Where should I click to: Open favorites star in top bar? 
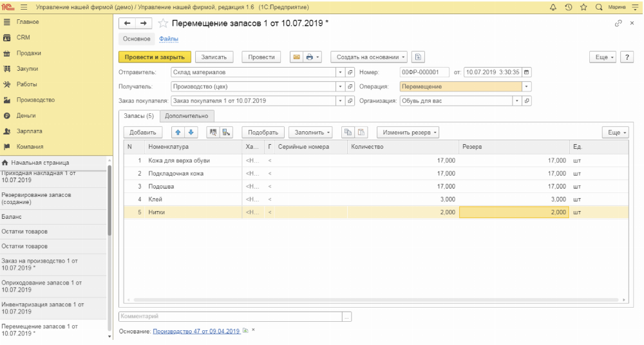click(x=583, y=7)
